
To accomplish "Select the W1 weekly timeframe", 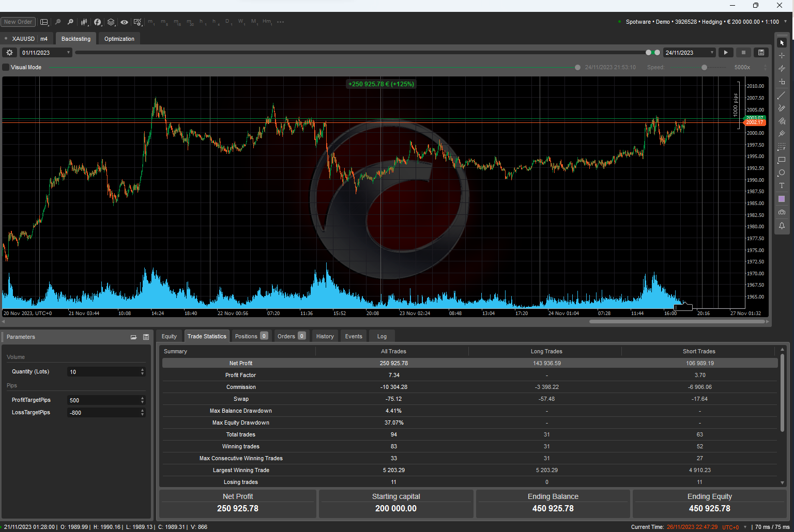I will [x=241, y=22].
